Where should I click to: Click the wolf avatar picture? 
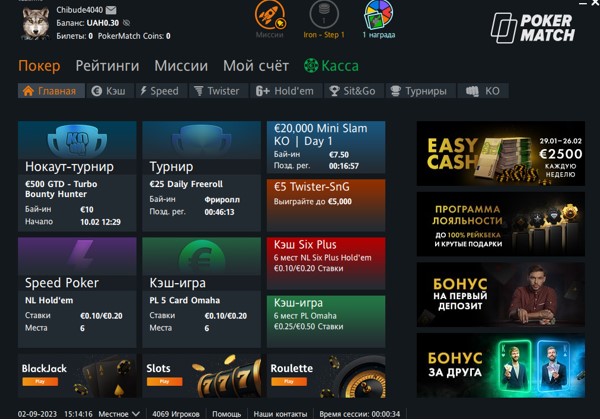point(35,23)
